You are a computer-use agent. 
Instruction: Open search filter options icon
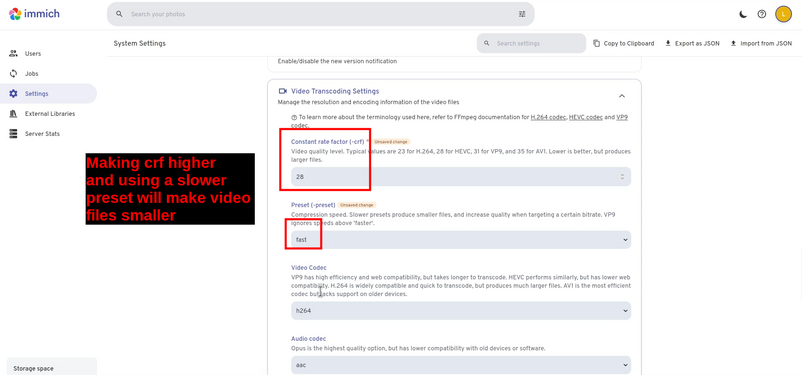click(x=522, y=14)
